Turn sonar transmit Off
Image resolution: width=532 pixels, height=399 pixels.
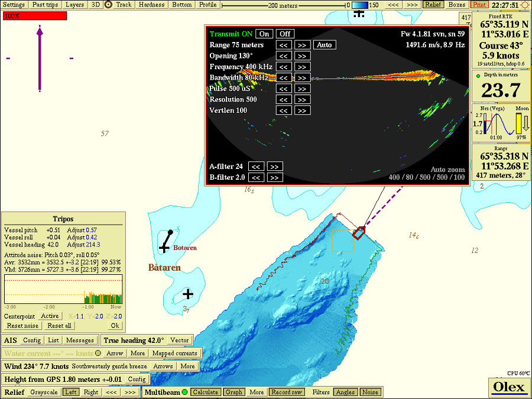tap(286, 34)
